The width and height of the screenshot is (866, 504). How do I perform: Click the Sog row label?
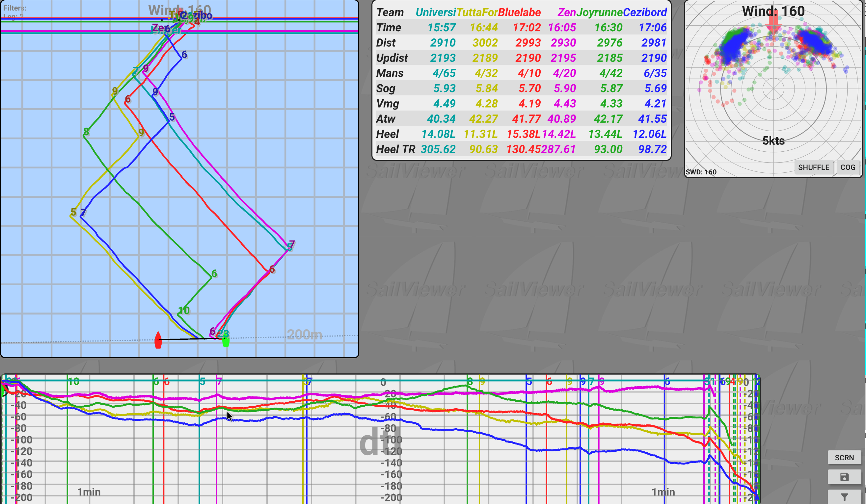point(385,88)
